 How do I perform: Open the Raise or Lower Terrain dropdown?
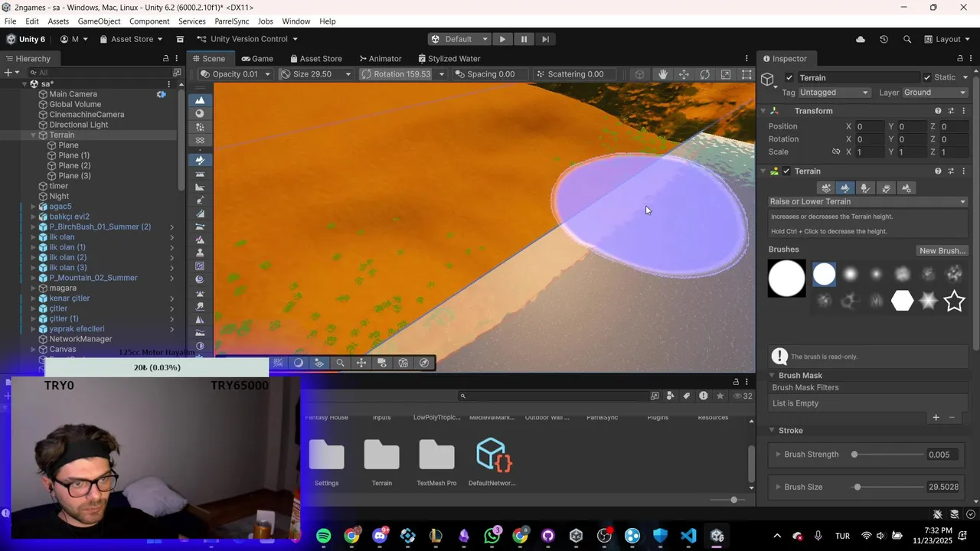(x=867, y=202)
